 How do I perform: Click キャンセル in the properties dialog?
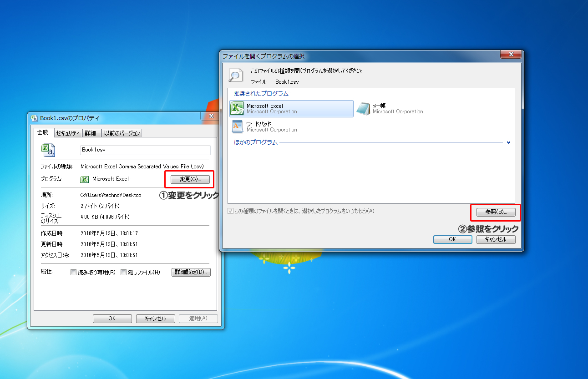[155, 318]
